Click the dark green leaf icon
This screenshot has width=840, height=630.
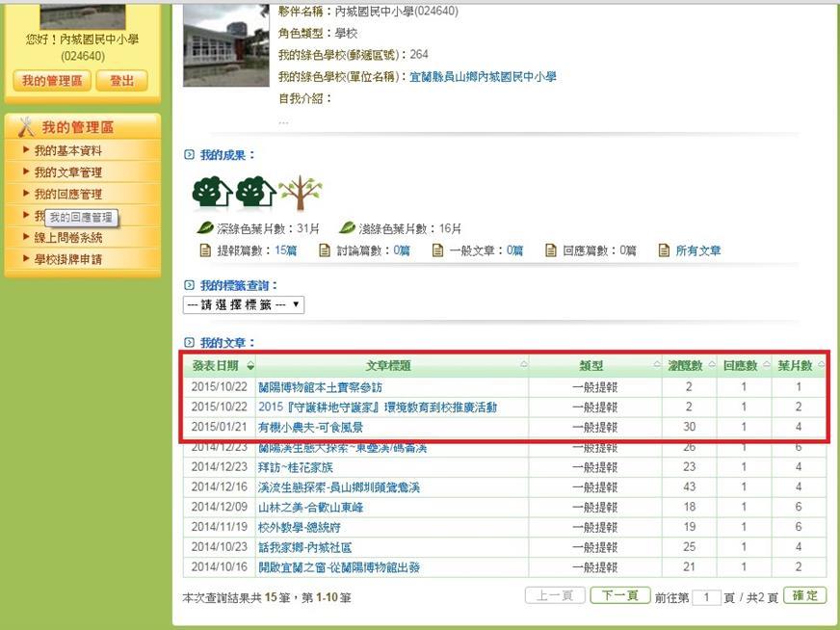pyautogui.click(x=205, y=228)
